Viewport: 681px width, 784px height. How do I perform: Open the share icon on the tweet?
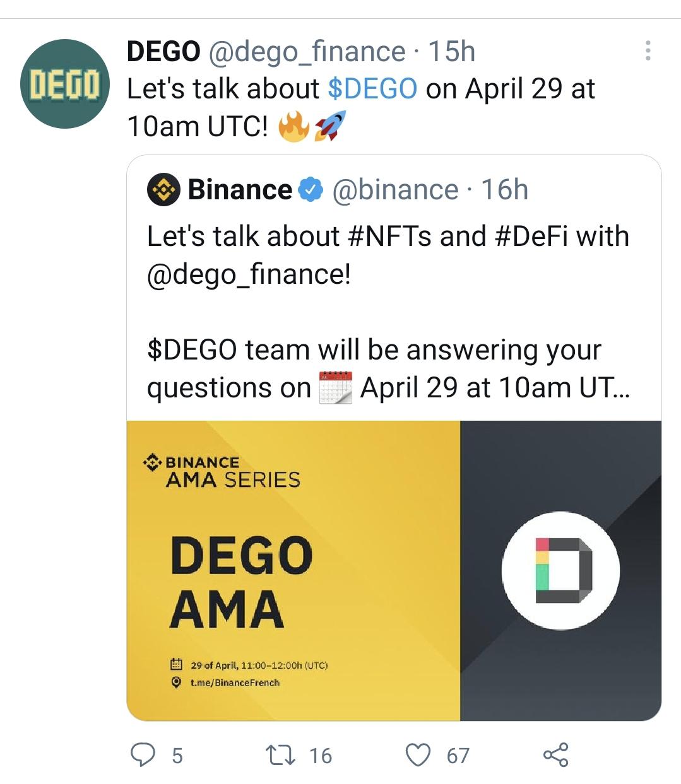[555, 754]
